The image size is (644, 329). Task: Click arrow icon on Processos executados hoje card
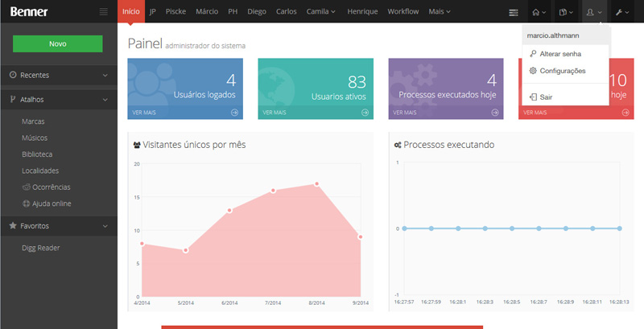coord(495,113)
